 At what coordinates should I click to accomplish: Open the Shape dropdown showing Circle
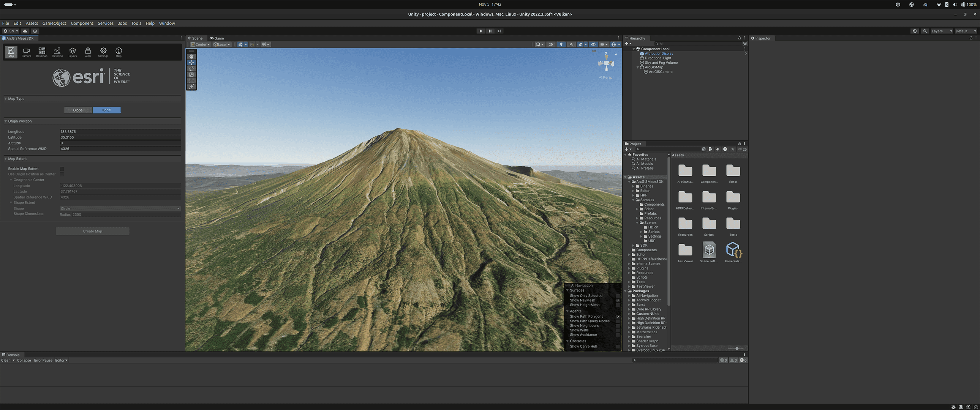[120, 208]
